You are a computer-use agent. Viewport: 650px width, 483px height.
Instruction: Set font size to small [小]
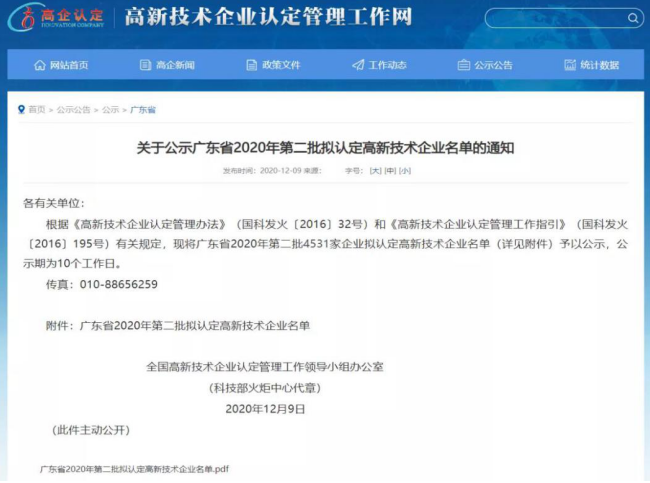tap(404, 171)
